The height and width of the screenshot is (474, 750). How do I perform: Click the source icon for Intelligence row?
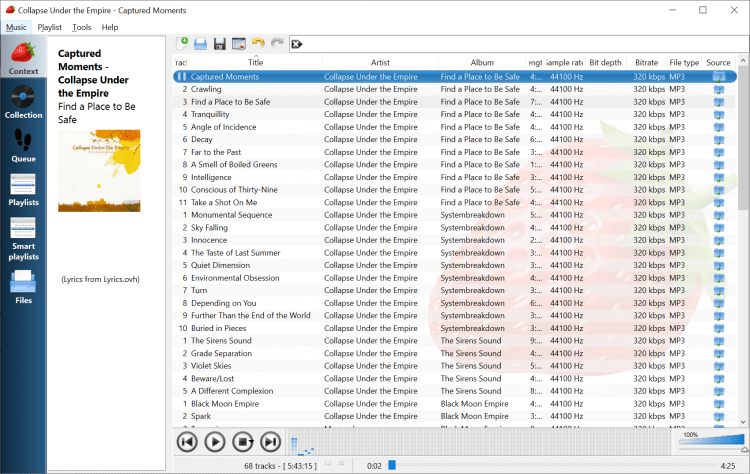click(x=718, y=177)
